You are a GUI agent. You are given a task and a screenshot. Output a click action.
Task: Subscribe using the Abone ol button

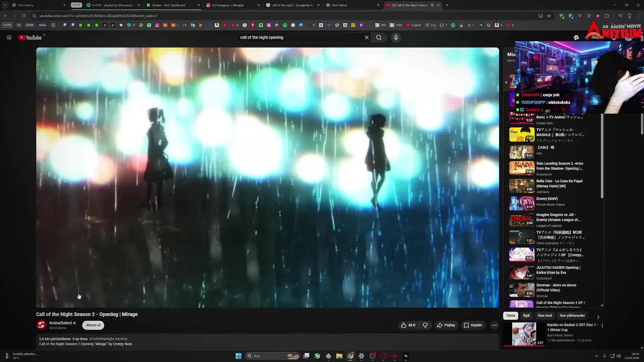pyautogui.click(x=93, y=325)
